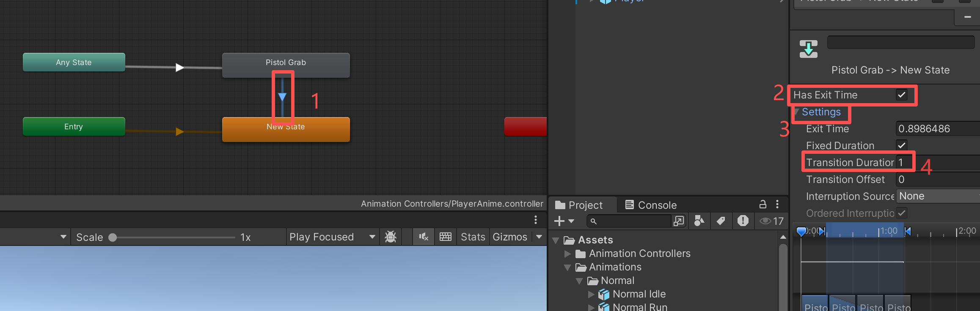The width and height of the screenshot is (980, 311).
Task: Click the Game view Scale slider handle
Action: coord(113,237)
